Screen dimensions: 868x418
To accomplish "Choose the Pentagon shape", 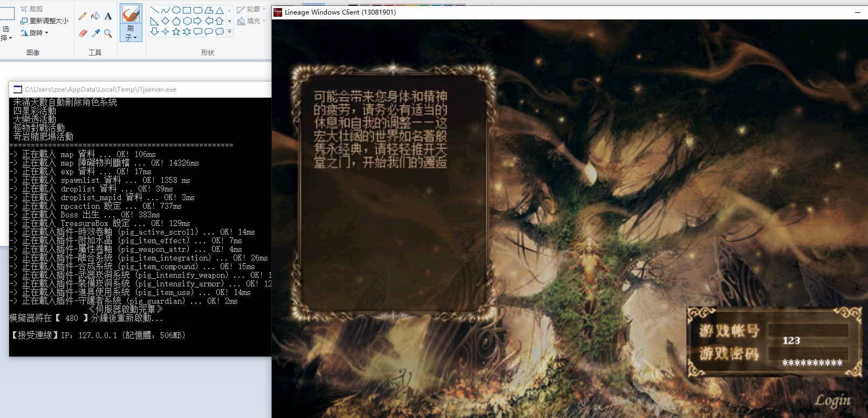I will pos(176,21).
